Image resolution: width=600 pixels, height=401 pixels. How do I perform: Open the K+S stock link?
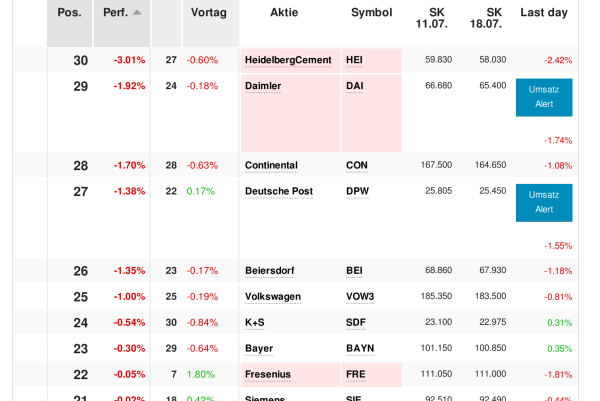tap(254, 322)
